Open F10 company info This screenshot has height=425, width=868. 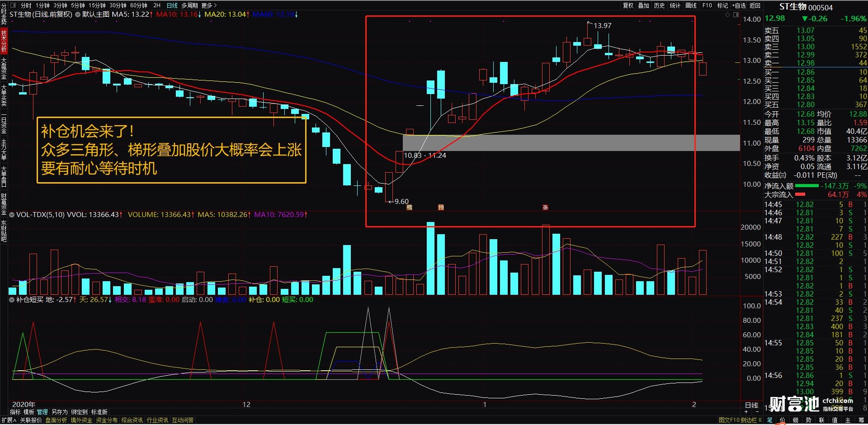pos(707,5)
